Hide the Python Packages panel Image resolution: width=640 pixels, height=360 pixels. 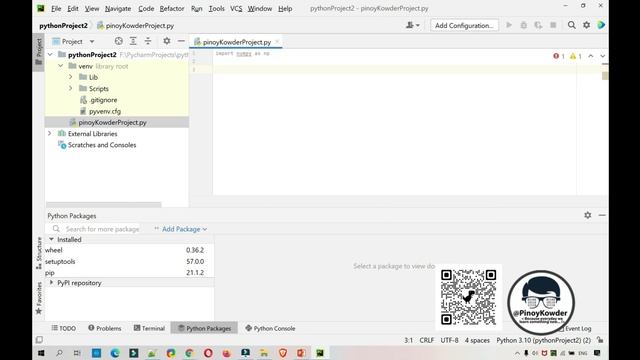coord(602,215)
